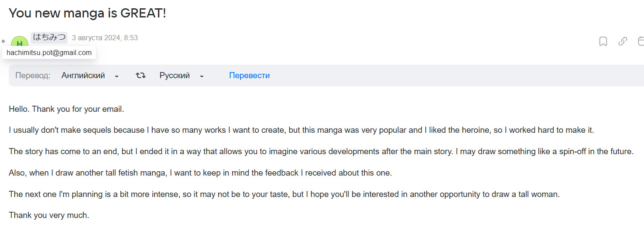
Task: Click the date 3 августа 2024, 8:53
Action: [105, 38]
